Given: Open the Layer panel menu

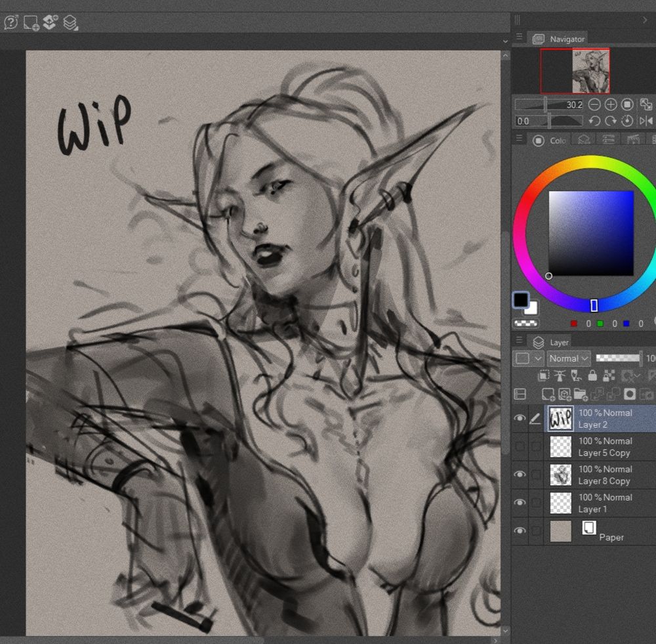Looking at the screenshot, I should click(x=519, y=341).
